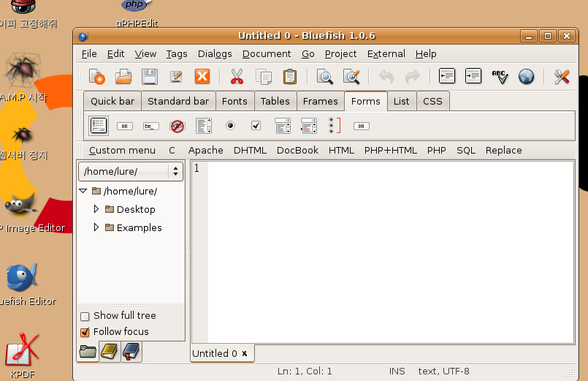Enable the Show full tree checkbox
588x381 pixels.
[85, 316]
